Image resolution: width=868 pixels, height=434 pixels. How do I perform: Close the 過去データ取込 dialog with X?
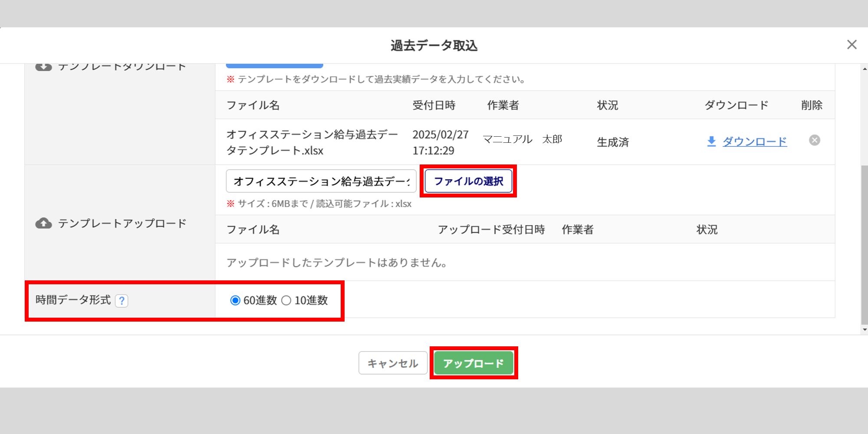852,45
